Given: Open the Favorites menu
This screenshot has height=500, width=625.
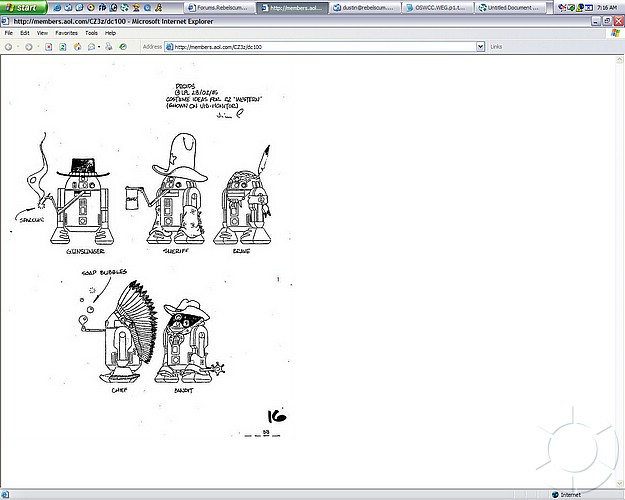Looking at the screenshot, I should [67, 33].
